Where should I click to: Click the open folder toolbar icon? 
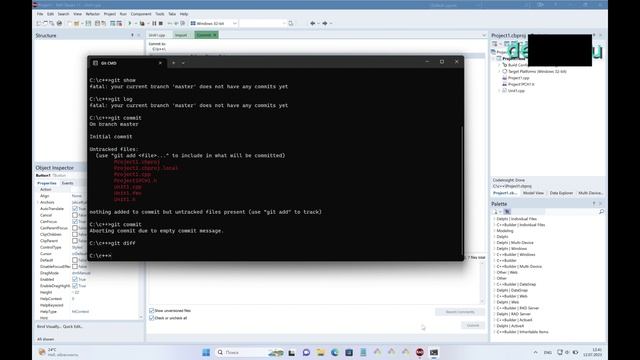(76, 23)
